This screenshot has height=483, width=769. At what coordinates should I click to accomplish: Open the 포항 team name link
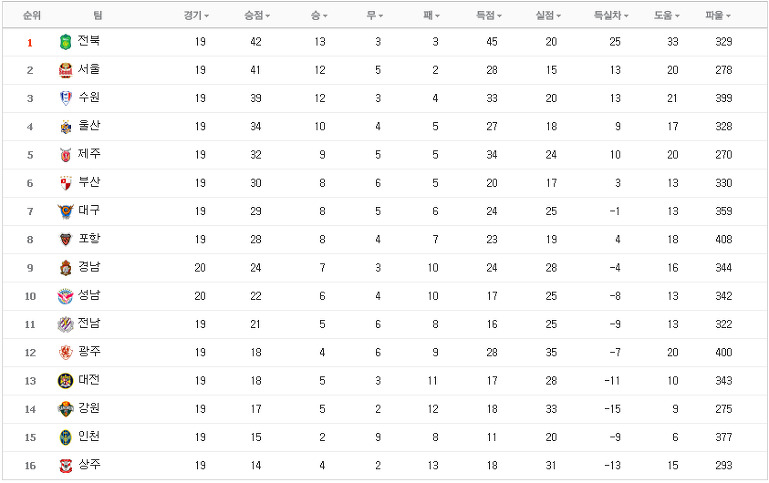(89, 239)
